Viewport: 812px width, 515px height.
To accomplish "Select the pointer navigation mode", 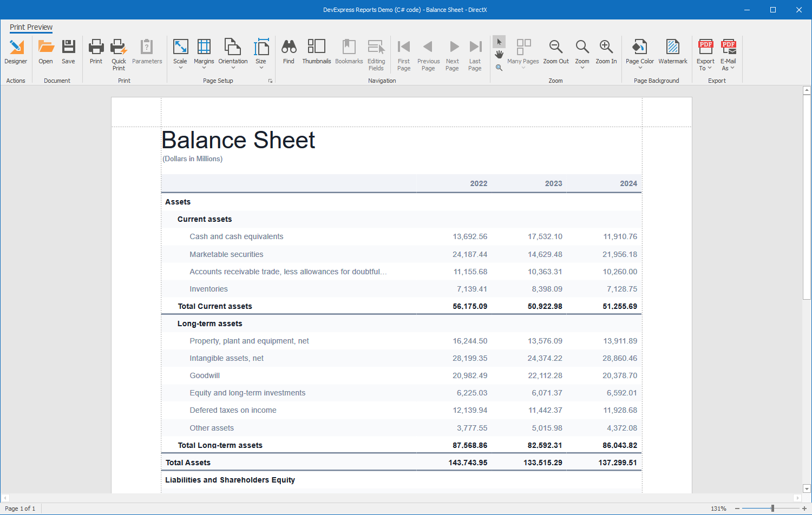I will [x=499, y=41].
